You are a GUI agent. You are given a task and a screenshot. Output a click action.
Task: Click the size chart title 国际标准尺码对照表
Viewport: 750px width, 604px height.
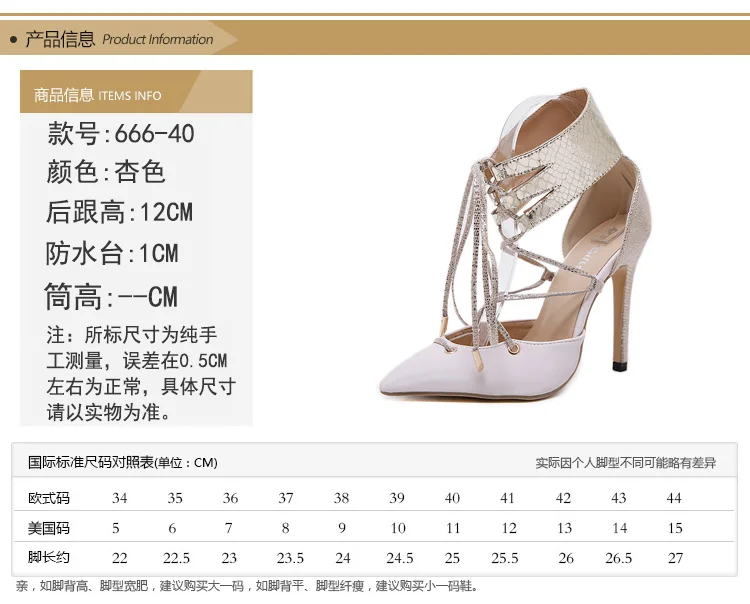click(x=122, y=462)
